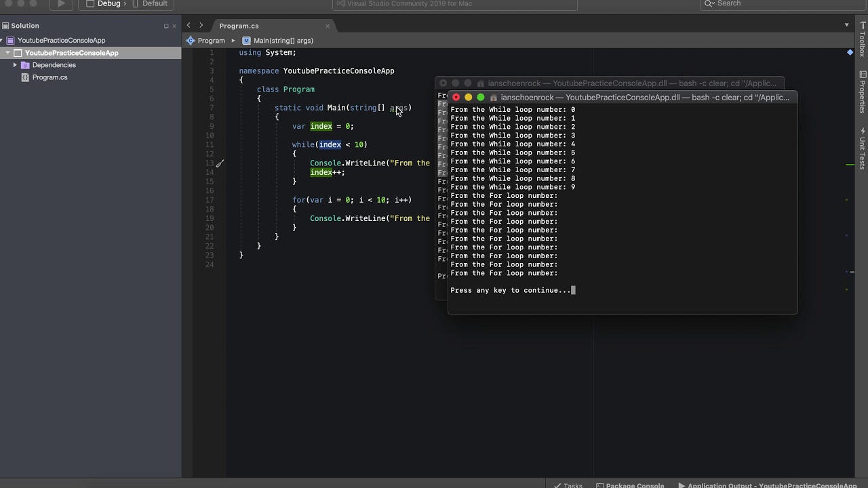Click the method icon in breadcrumb bar
The image size is (868, 488).
pyautogui.click(x=246, y=41)
